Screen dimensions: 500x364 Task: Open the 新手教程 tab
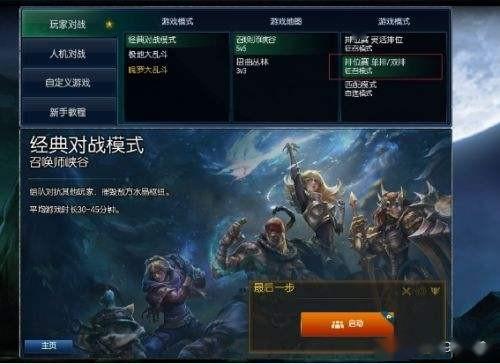[x=68, y=112]
